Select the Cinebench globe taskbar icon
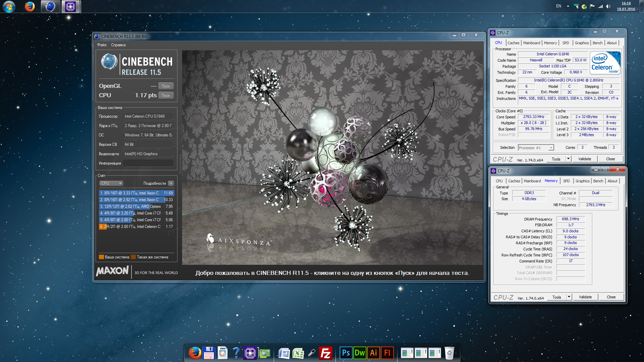The height and width of the screenshot is (362, 644). [x=50, y=6]
